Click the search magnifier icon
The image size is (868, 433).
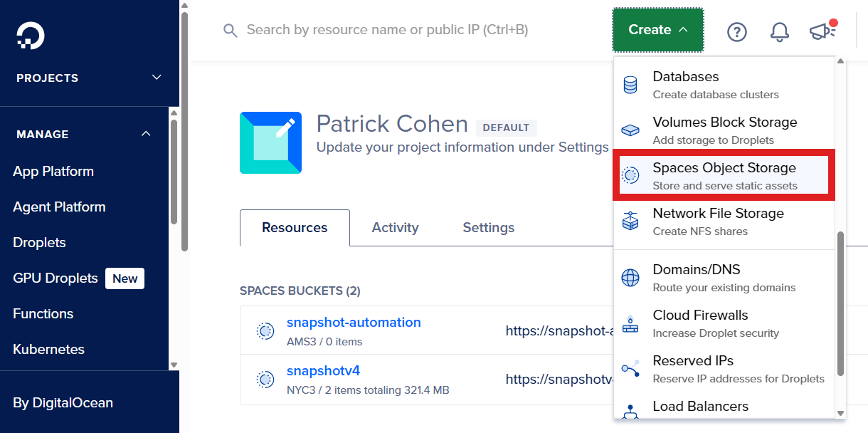(230, 31)
